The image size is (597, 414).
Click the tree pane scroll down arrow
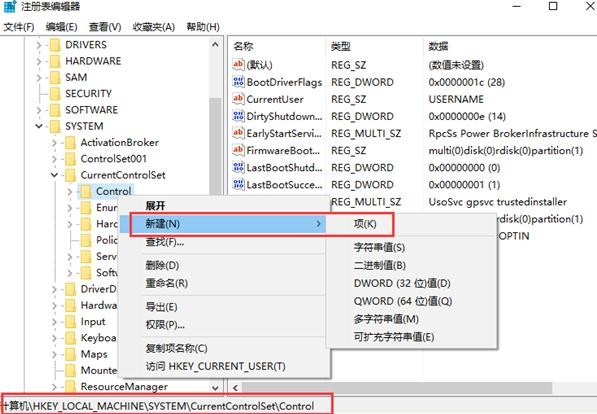215,388
